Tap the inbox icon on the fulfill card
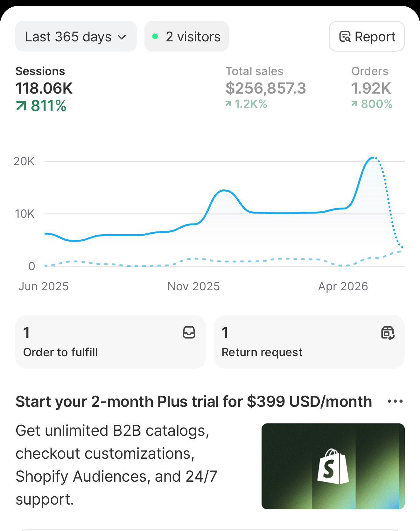The image size is (420, 531). click(189, 332)
